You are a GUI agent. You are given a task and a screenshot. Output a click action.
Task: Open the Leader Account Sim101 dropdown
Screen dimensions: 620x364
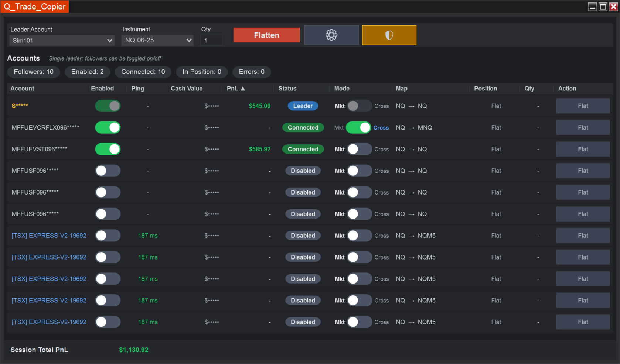pos(62,41)
